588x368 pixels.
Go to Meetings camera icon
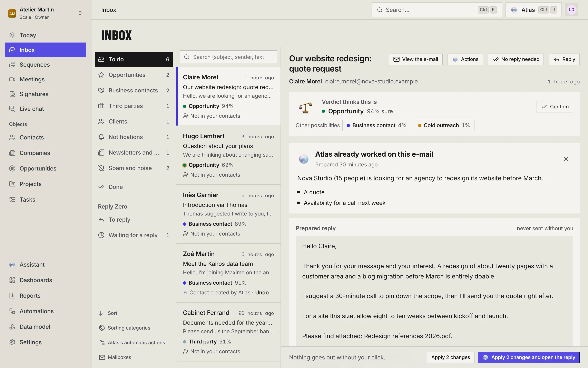click(x=12, y=79)
